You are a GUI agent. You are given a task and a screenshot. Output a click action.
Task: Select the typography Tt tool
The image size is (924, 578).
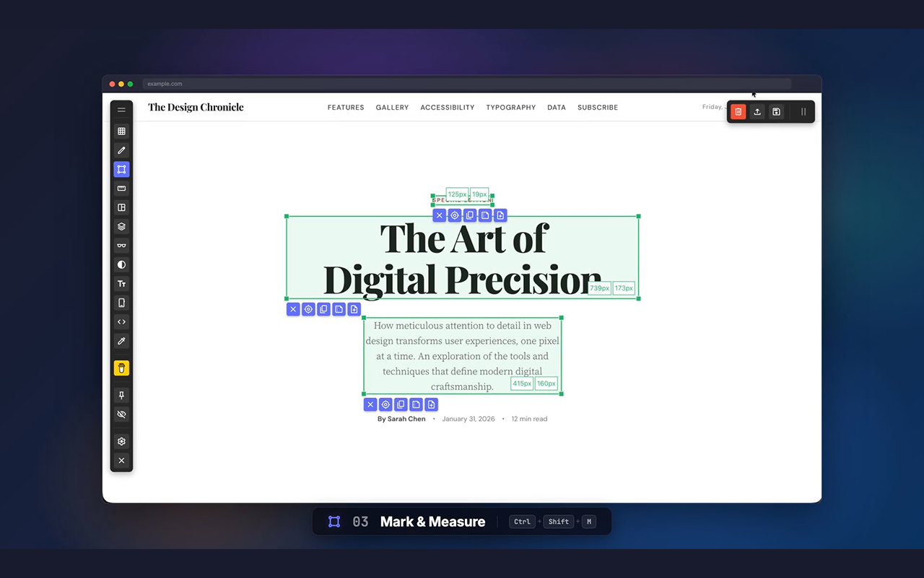tap(121, 284)
